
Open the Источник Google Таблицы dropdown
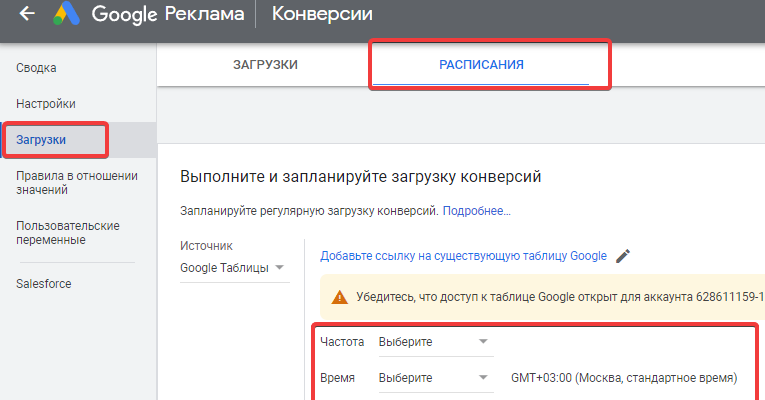tap(235, 268)
